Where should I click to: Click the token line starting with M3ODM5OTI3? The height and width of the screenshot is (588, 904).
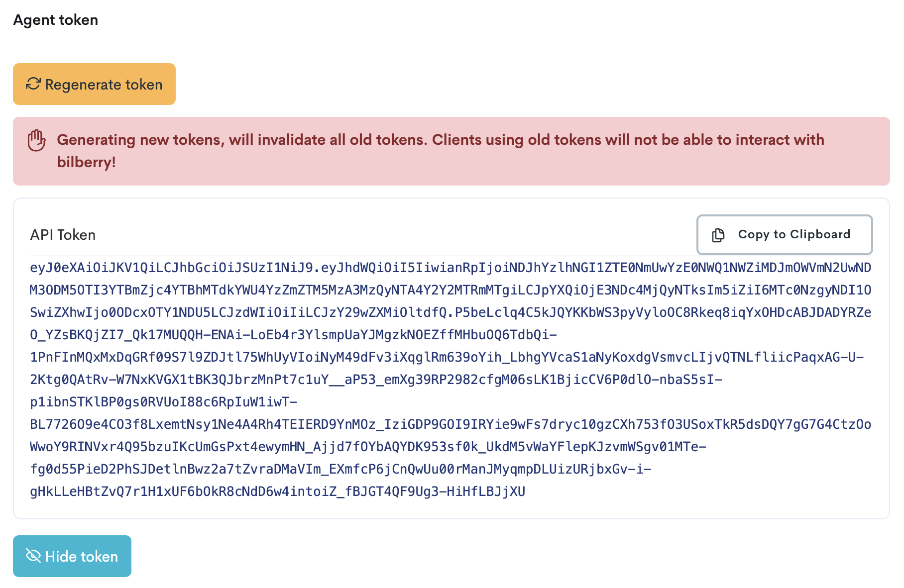click(x=451, y=290)
